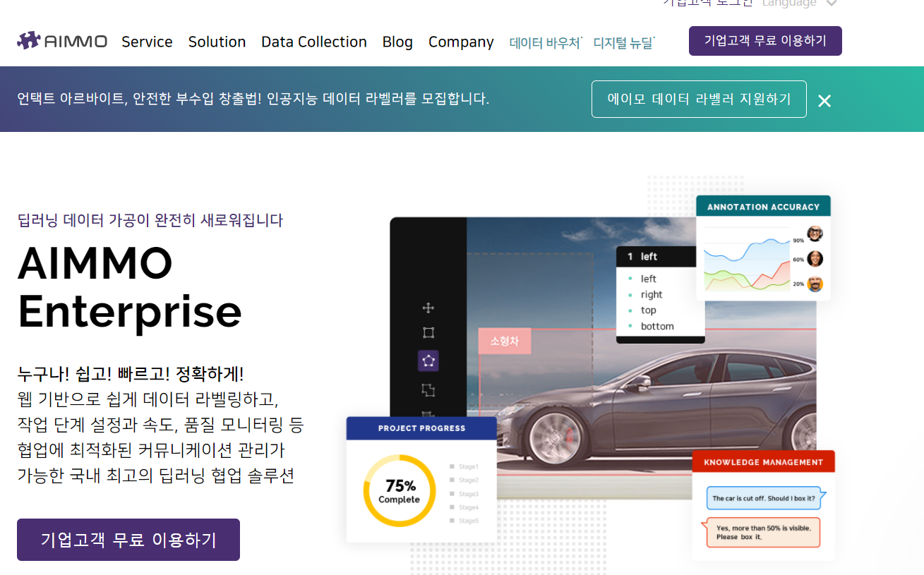Click the 언택트 아르바이트 banner text

click(253, 99)
